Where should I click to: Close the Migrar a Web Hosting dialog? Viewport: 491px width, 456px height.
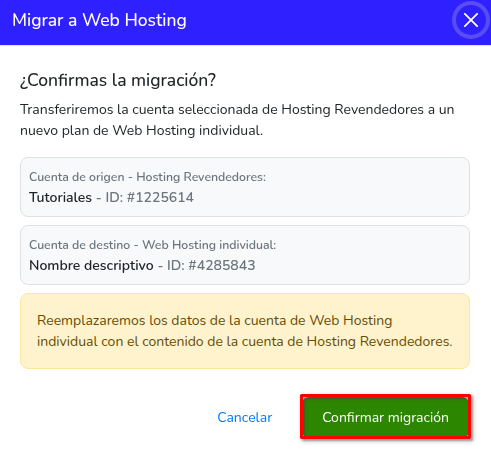point(471,20)
